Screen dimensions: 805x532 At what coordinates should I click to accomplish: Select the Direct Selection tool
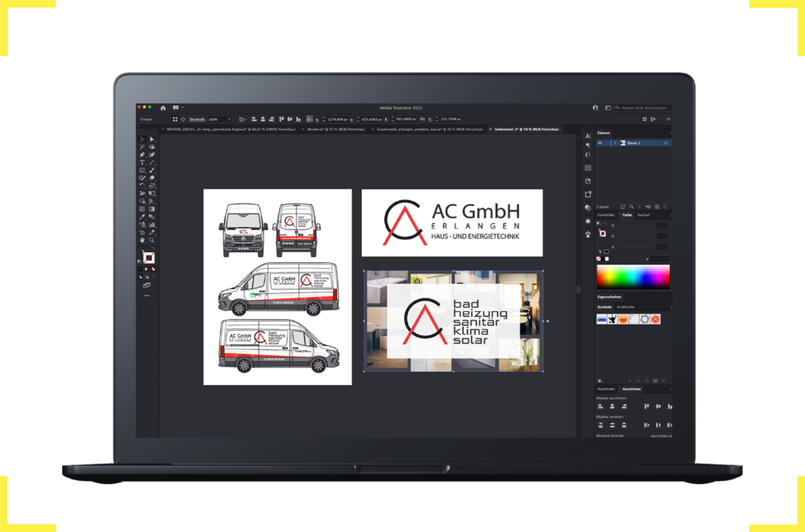[x=152, y=139]
